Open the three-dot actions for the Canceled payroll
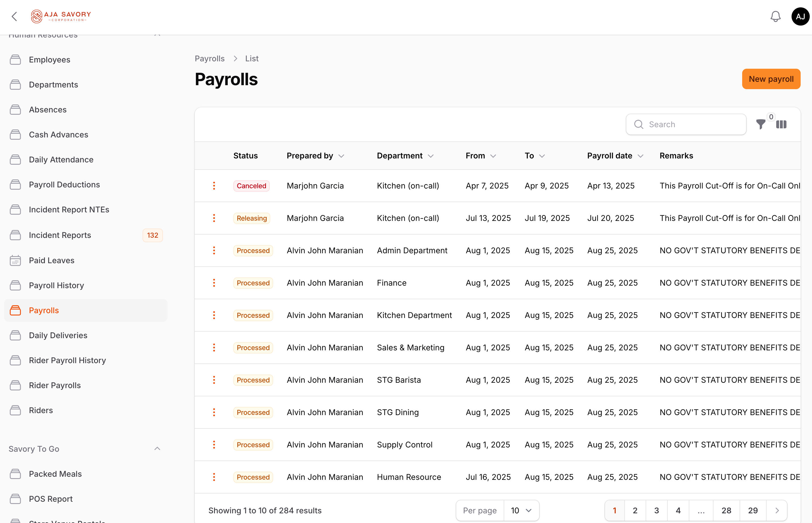Viewport: 812px width, 523px height. (214, 186)
